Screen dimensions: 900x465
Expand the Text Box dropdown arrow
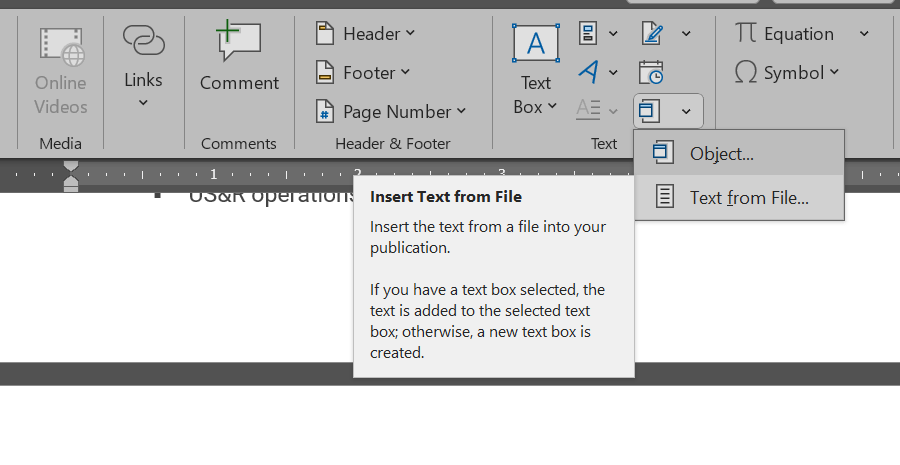tap(552, 106)
